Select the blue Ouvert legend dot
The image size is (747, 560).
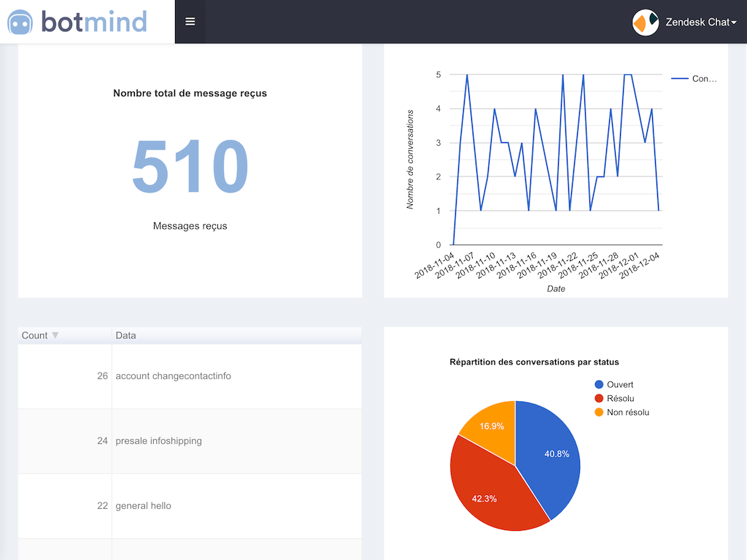pos(600,384)
